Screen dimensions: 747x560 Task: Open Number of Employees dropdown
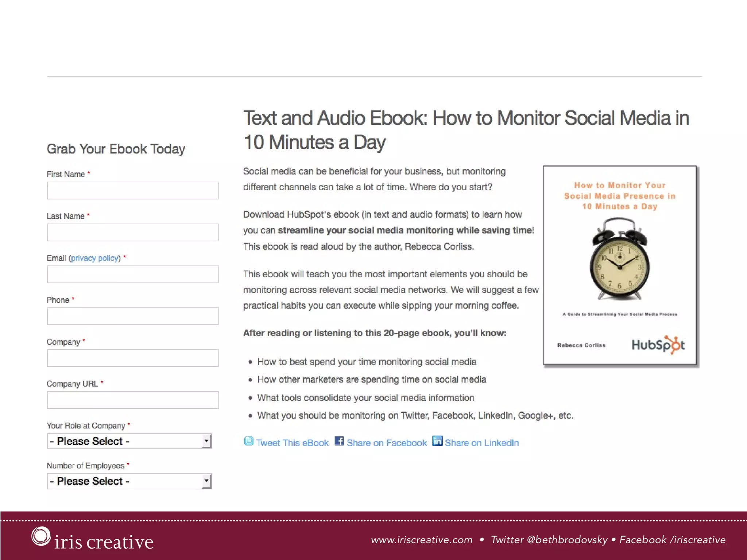click(124, 481)
